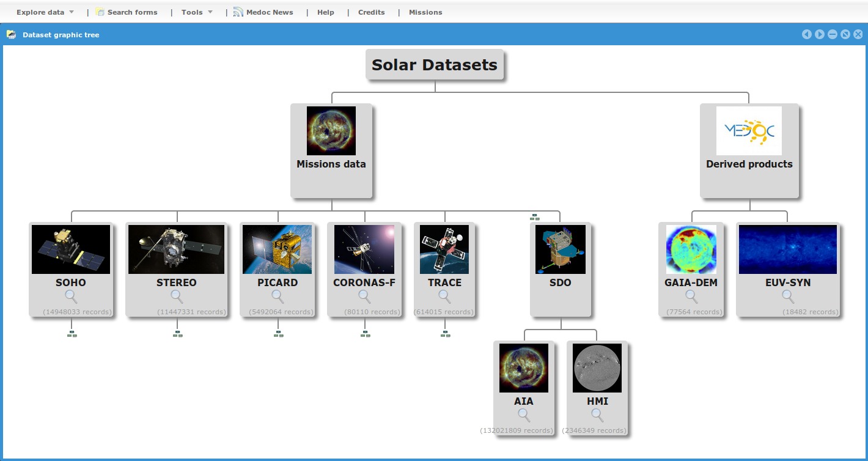Click the SOHO dataset name

[71, 282]
